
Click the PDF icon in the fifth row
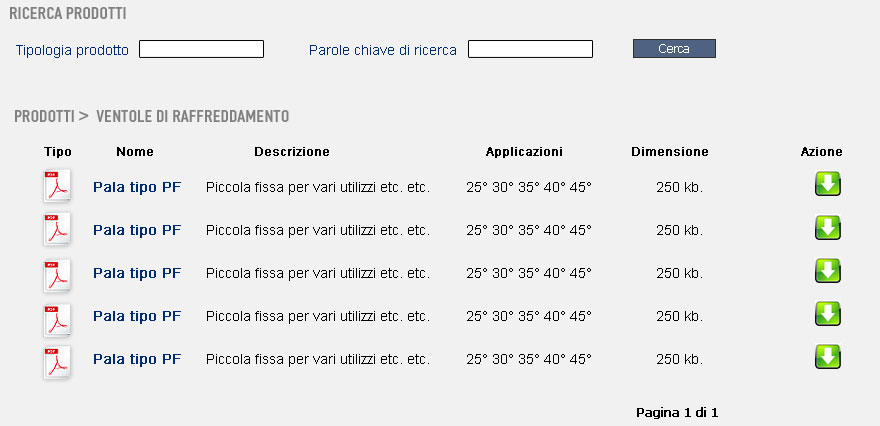pyautogui.click(x=57, y=361)
